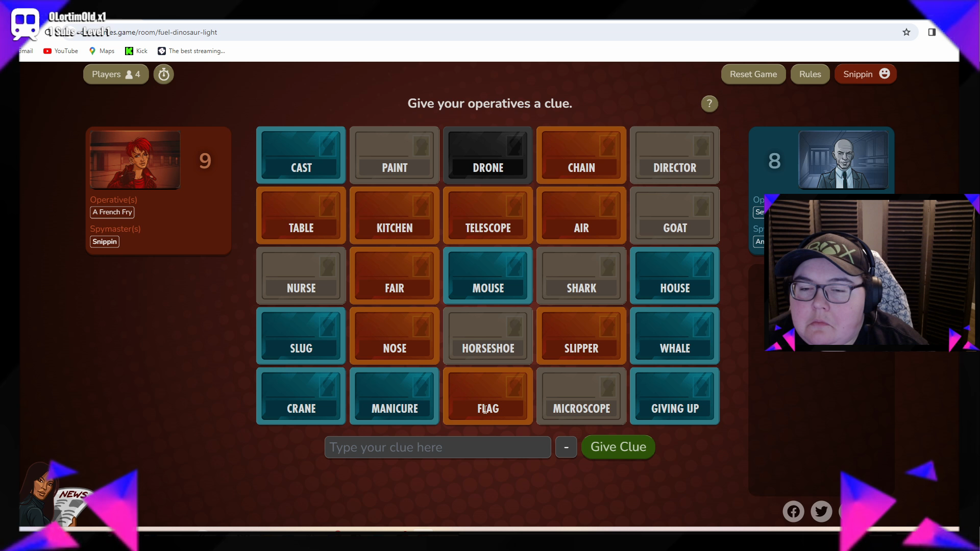Focus the clue text input field

[437, 447]
